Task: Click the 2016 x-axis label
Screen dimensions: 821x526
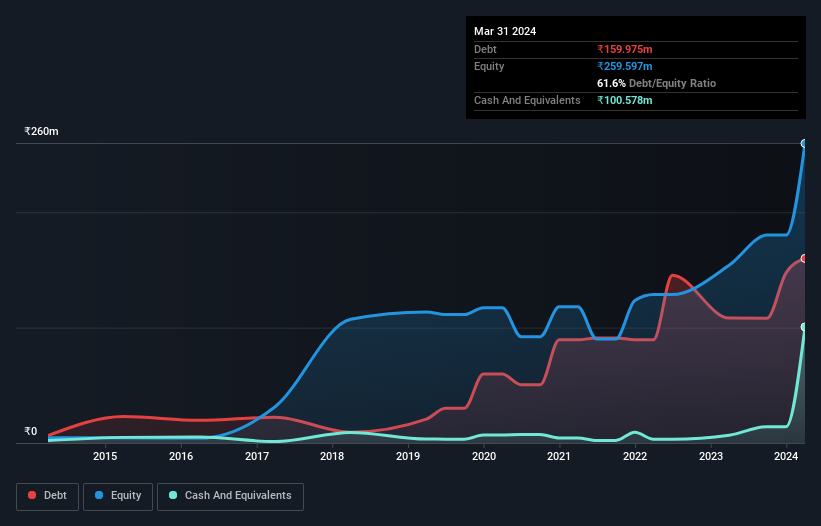Action: [x=181, y=456]
